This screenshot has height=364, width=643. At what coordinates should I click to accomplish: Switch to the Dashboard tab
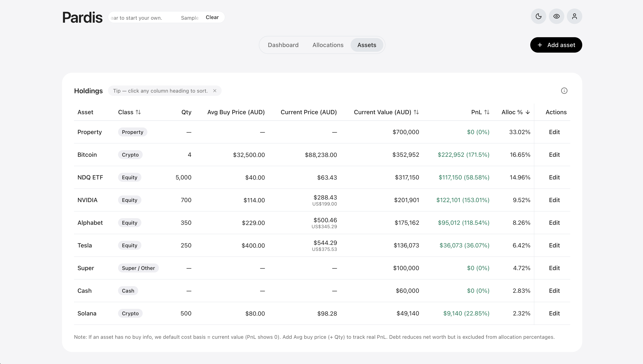[283, 45]
